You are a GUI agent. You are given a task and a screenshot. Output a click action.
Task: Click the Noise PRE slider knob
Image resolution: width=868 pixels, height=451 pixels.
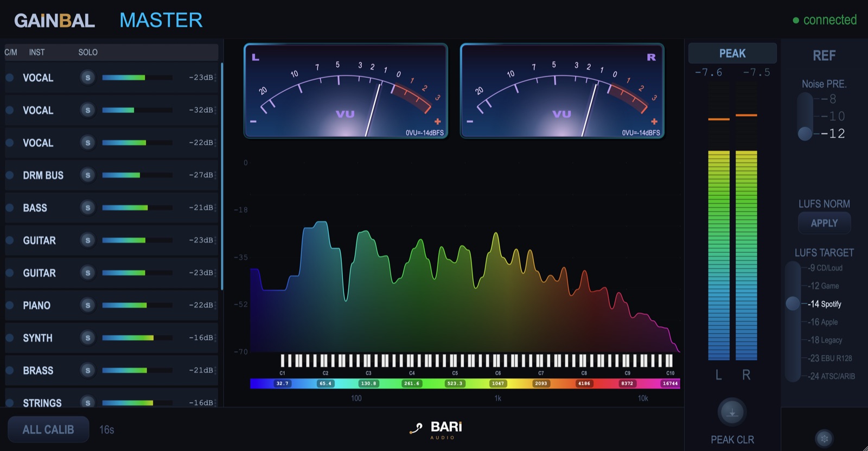coord(805,133)
